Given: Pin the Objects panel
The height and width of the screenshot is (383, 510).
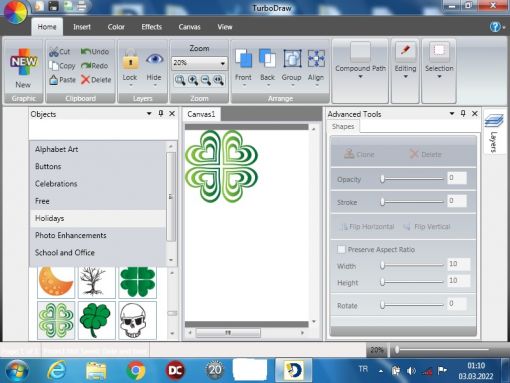Looking at the screenshot, I should (161, 114).
